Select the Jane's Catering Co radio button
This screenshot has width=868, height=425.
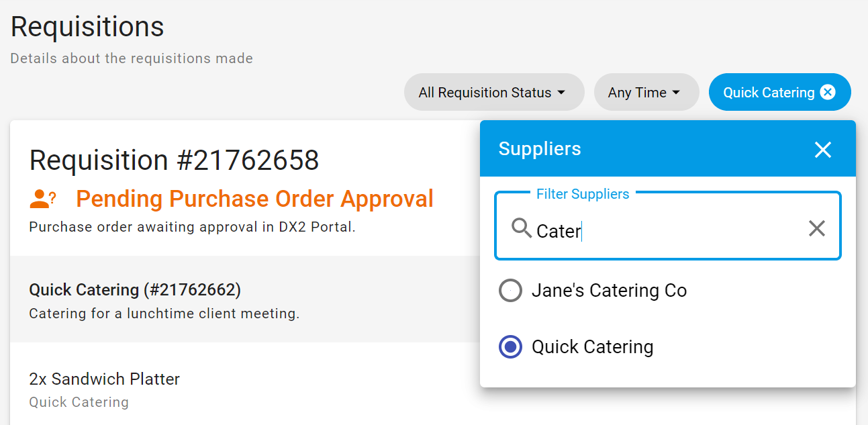point(510,290)
